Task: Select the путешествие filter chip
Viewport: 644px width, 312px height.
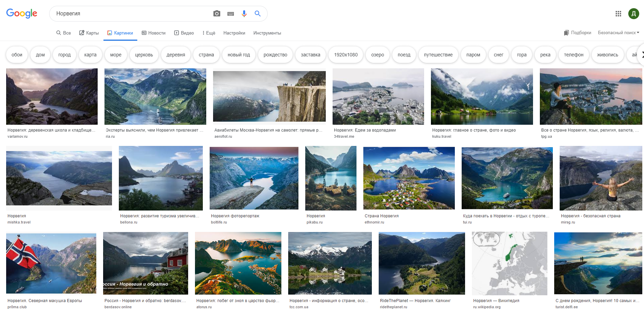Action: 438,55
